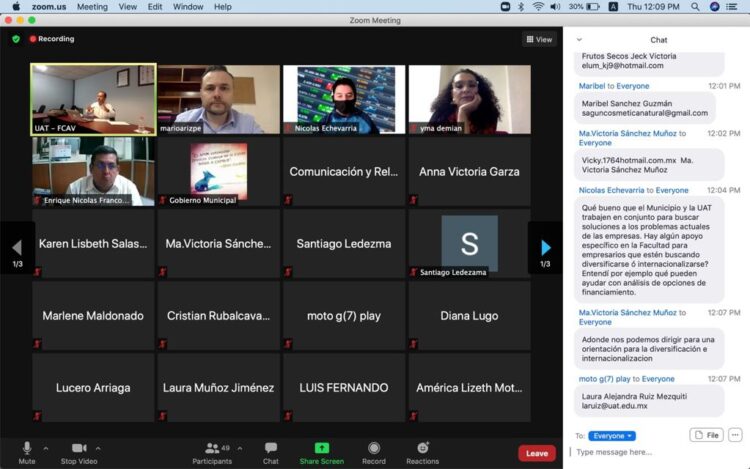This screenshot has width=750, height=469.
Task: Select yma demian video tile
Action: (469, 99)
